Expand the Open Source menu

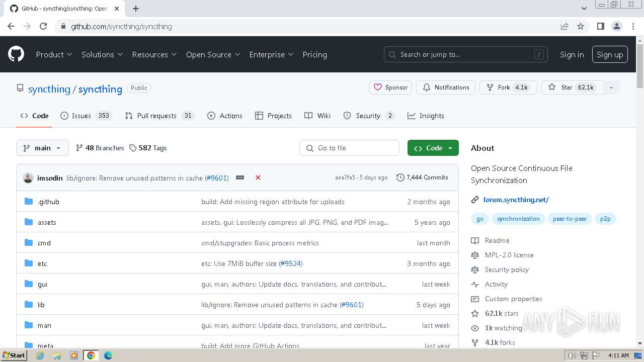(x=213, y=54)
